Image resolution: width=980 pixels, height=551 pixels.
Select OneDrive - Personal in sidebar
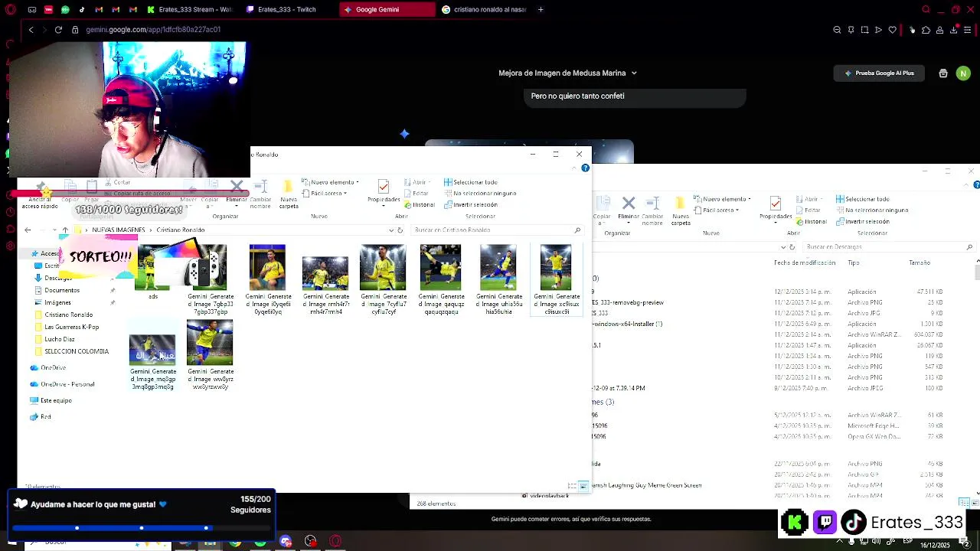(67, 384)
